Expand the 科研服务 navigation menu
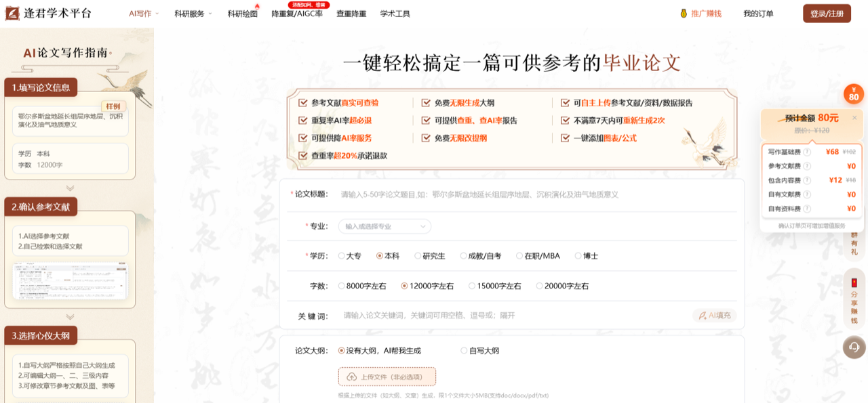The width and height of the screenshot is (868, 403). (x=193, y=14)
